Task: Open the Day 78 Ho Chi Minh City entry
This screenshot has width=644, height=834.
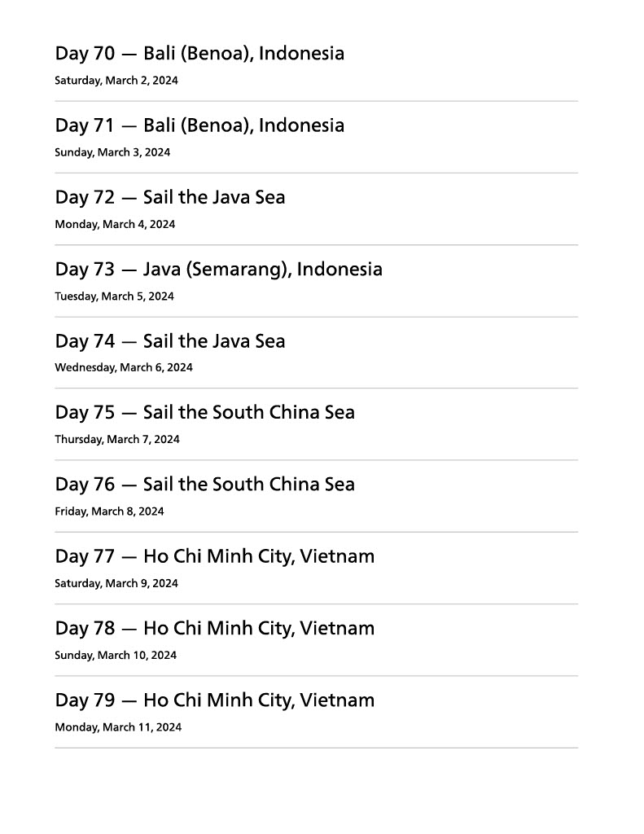Action: 215,628
